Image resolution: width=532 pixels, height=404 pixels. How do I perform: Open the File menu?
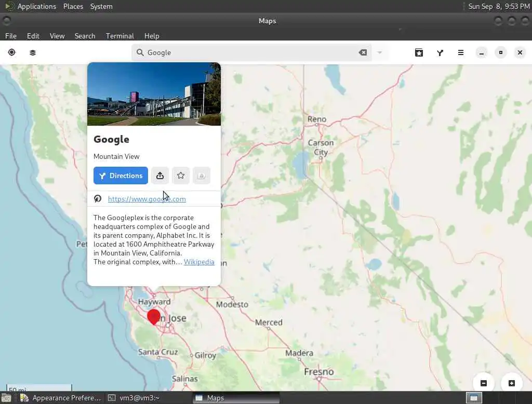pyautogui.click(x=11, y=36)
